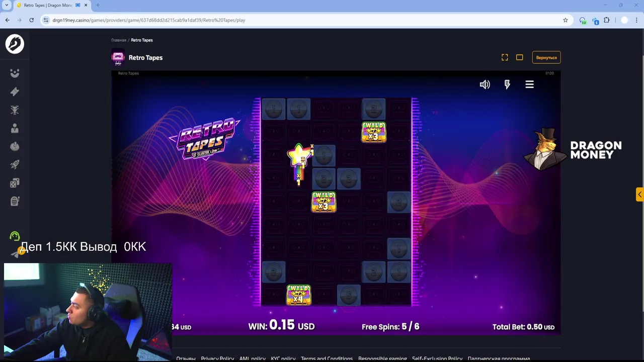
Task: Open the rocket games icon in sidebar
Action: pyautogui.click(x=15, y=164)
